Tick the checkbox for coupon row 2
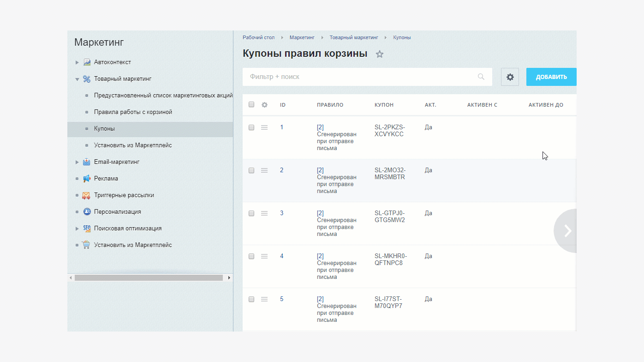 click(x=251, y=170)
